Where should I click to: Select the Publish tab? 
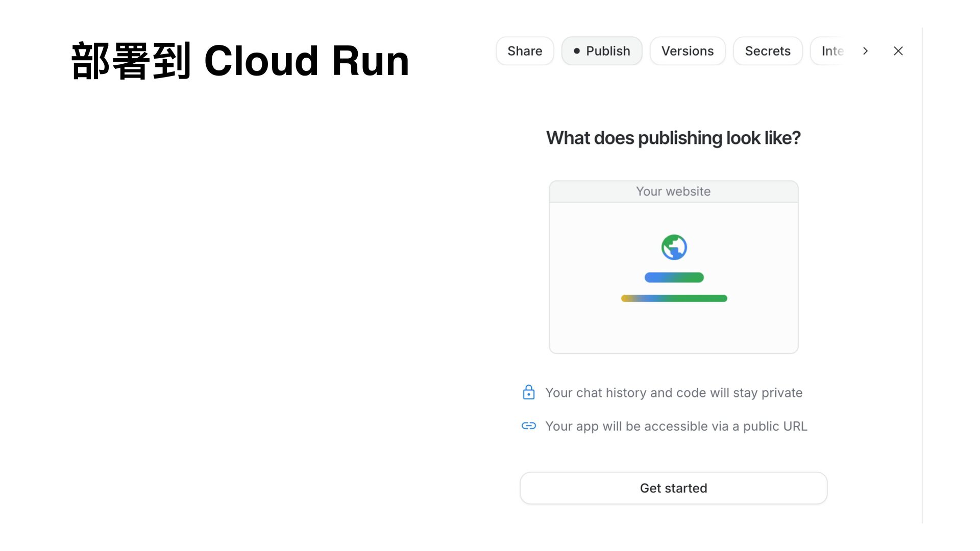(607, 51)
